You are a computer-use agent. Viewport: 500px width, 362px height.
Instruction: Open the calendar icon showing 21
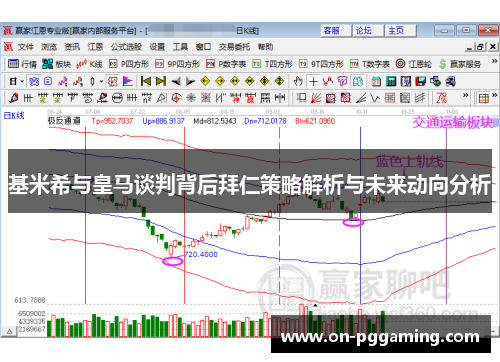tap(376, 81)
